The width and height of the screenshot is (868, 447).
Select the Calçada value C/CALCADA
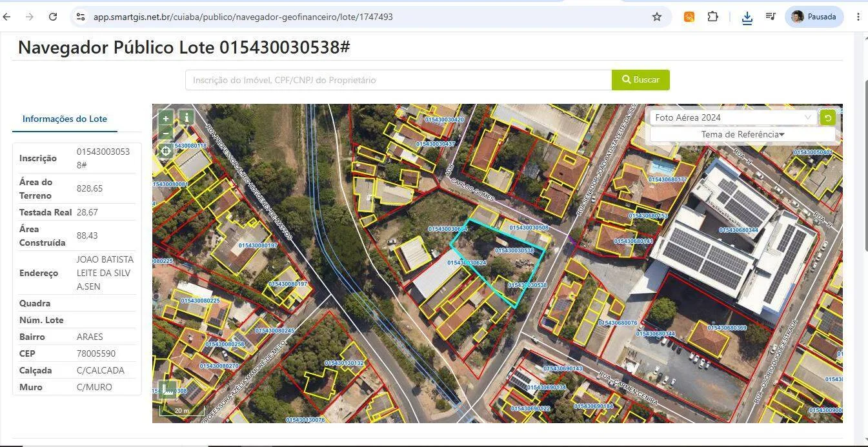click(x=101, y=370)
